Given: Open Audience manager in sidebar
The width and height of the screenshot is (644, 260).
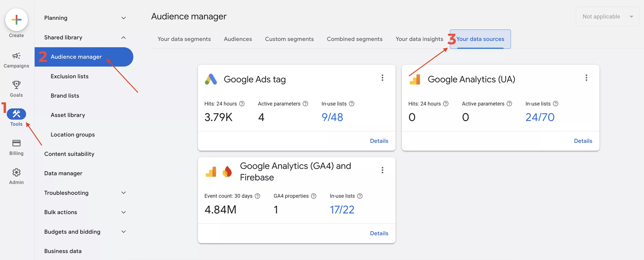Looking at the screenshot, I should [84, 57].
